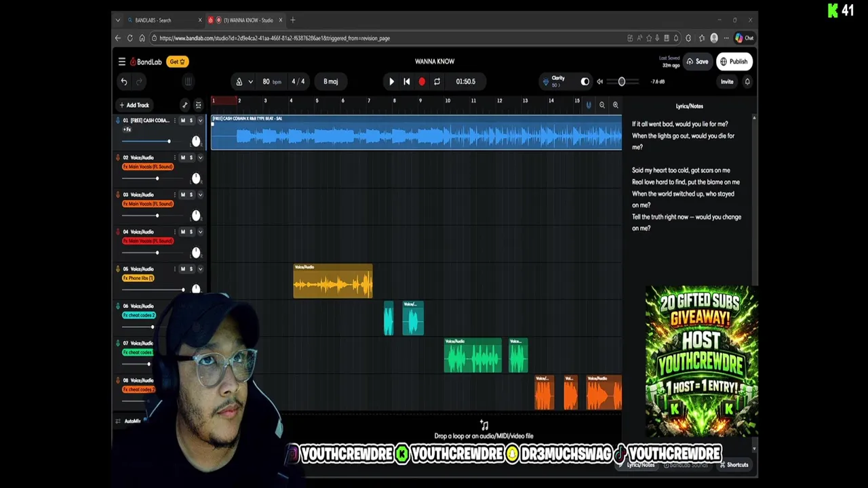Collapse track heights icon beside Add Track
Screen dimensions: 868x488
point(198,105)
